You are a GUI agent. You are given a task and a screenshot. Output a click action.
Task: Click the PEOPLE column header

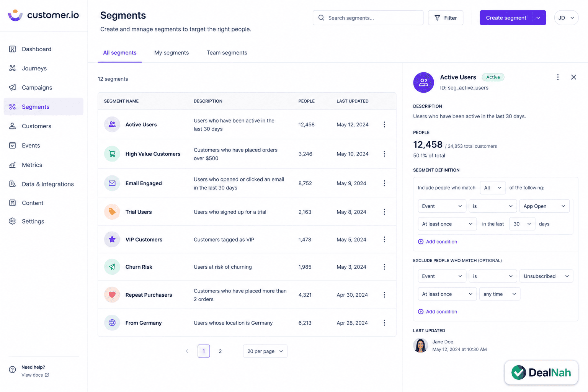pyautogui.click(x=307, y=101)
